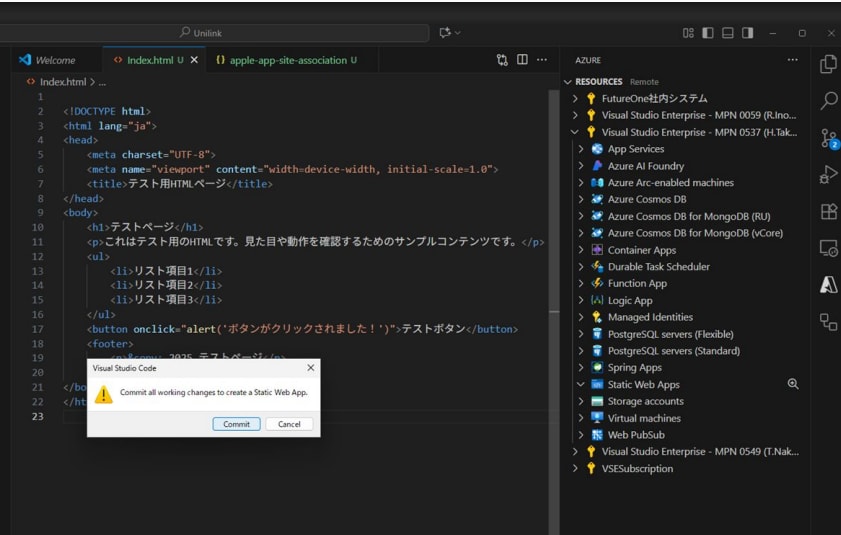Open Azure panel More Actions ellipsis
This screenshot has height=535, width=841.
pos(793,60)
